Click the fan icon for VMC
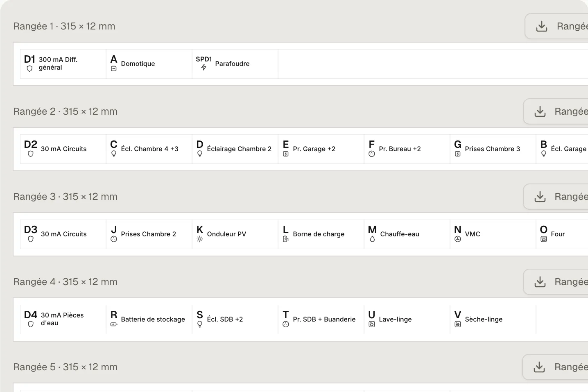Image resolution: width=588 pixels, height=392 pixels. (458, 239)
